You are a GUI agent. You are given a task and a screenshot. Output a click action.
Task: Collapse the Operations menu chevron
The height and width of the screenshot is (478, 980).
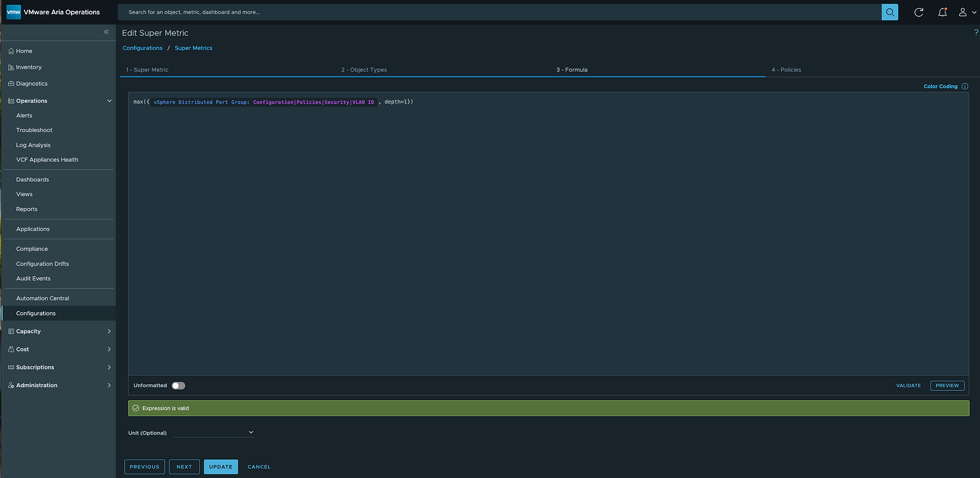click(109, 101)
